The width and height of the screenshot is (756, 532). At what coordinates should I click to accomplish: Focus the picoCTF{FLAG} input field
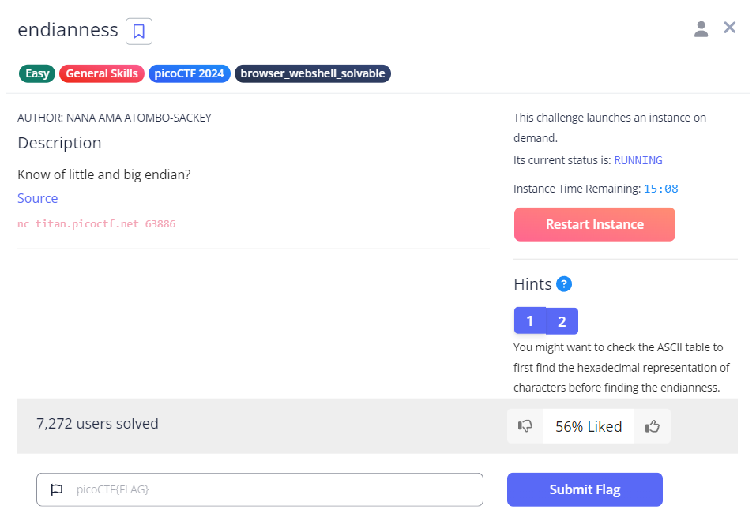pyautogui.click(x=269, y=489)
